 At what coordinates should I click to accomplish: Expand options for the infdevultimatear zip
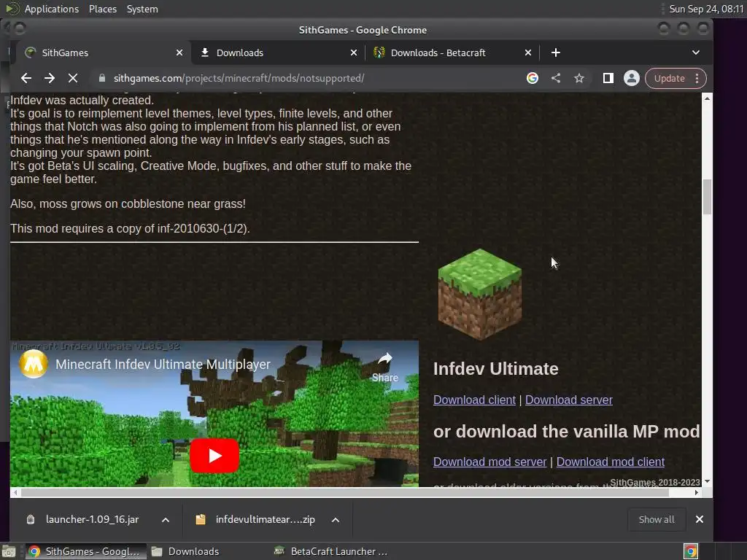tap(336, 519)
